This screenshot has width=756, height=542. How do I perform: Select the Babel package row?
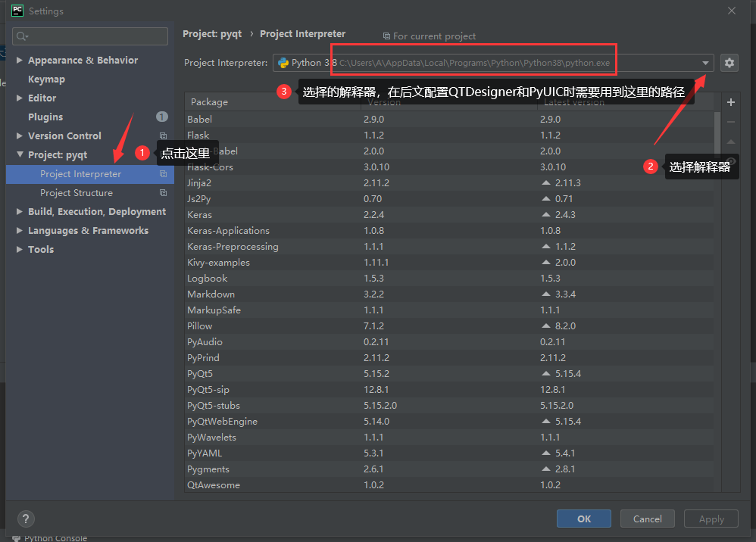point(449,119)
